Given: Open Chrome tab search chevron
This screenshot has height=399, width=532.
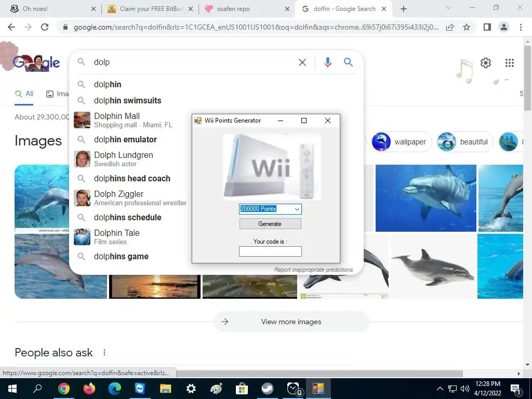Looking at the screenshot, I should (448, 8).
